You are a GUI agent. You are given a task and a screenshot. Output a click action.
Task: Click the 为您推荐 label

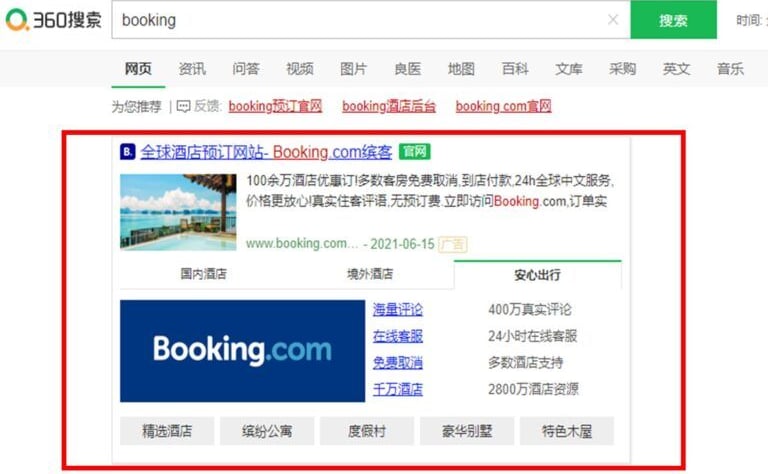[x=137, y=106]
